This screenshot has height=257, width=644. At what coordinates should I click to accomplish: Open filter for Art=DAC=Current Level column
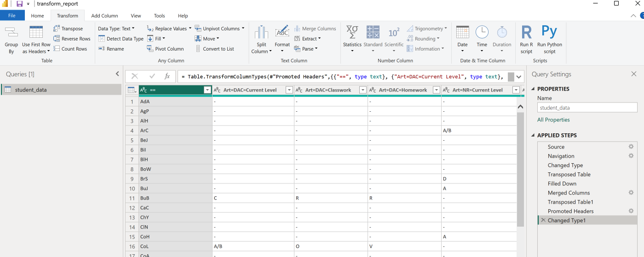[x=289, y=90]
